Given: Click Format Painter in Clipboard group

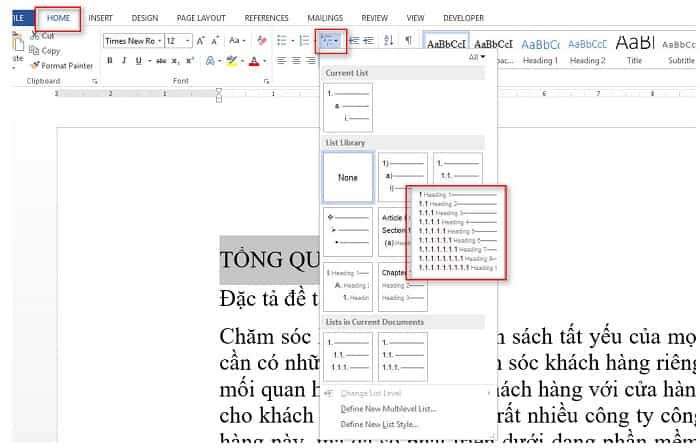Looking at the screenshot, I should point(67,65).
